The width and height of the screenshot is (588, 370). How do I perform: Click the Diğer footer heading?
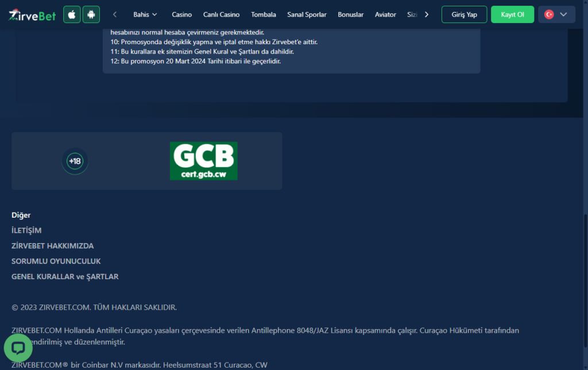21,215
